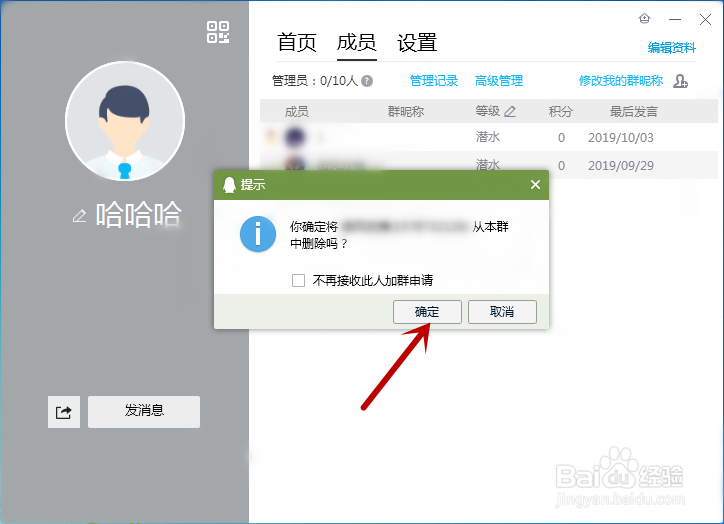
Task: Check 不再接收此人加群申请 checkbox
Action: tap(298, 280)
